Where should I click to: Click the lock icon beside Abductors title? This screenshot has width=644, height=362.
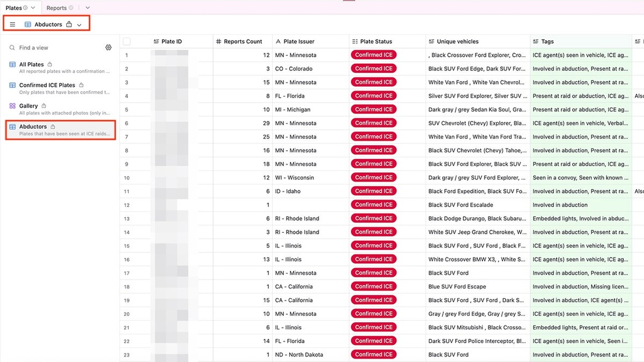click(69, 25)
